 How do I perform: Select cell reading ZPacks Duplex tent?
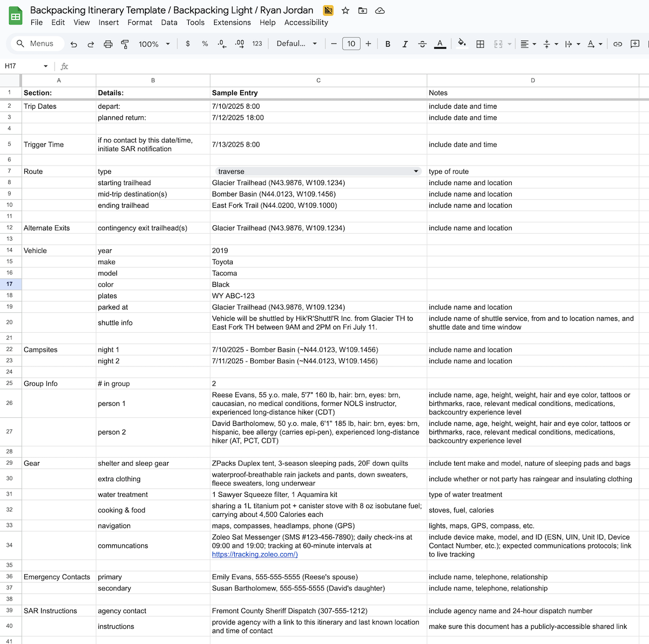click(319, 463)
